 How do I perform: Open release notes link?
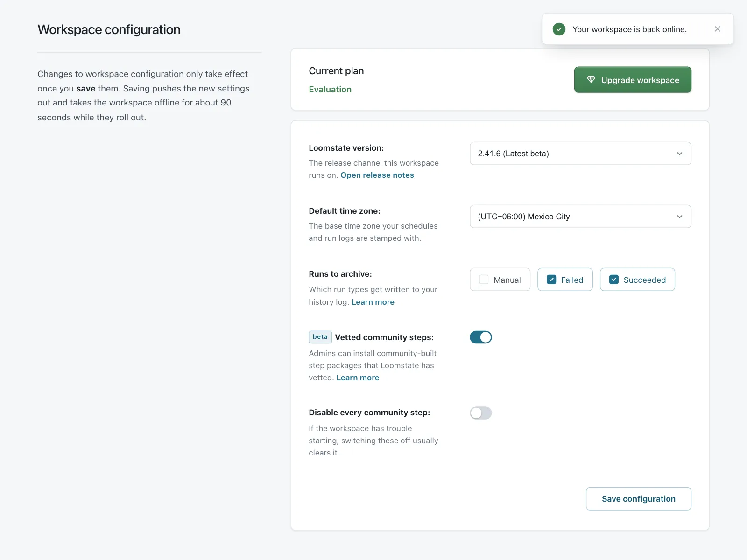click(x=377, y=175)
